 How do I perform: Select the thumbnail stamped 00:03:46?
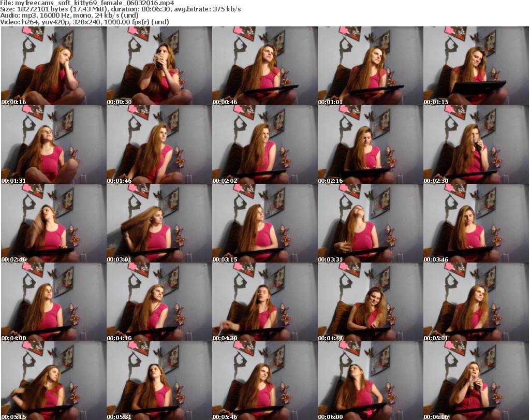click(x=476, y=223)
